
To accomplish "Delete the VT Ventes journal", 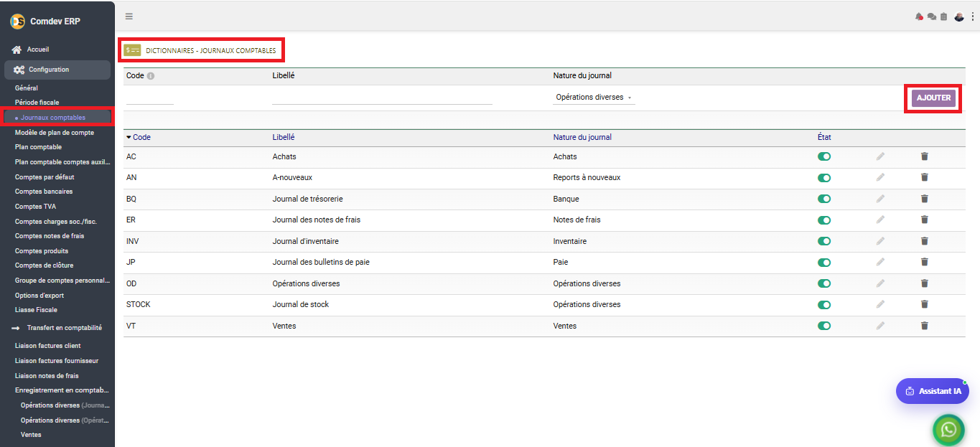I will tap(925, 326).
